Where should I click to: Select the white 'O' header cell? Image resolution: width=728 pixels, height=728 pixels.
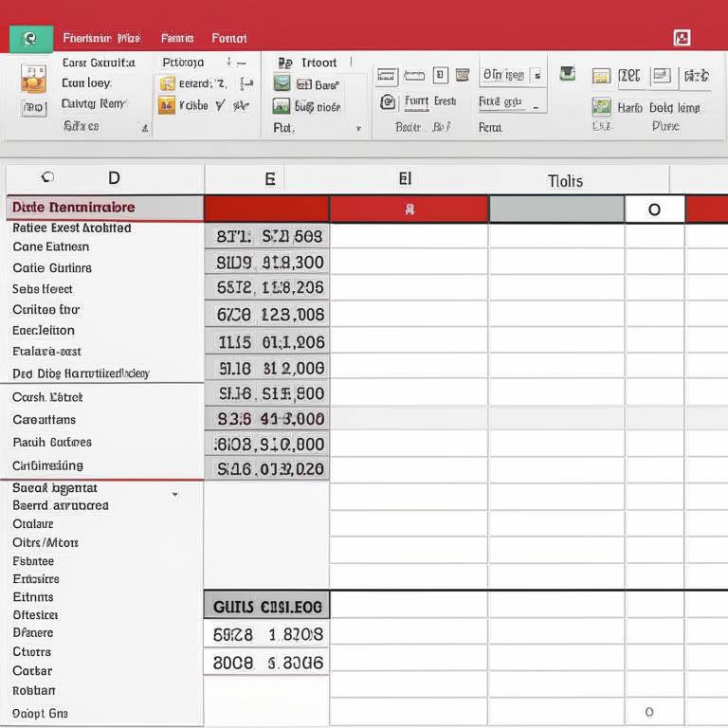pyautogui.click(x=654, y=209)
